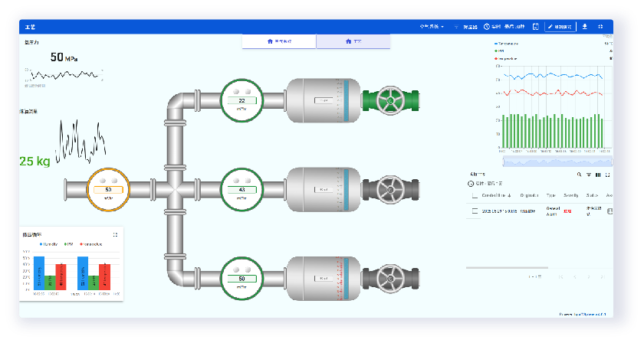Click the export dashboard download icon

(x=586, y=27)
